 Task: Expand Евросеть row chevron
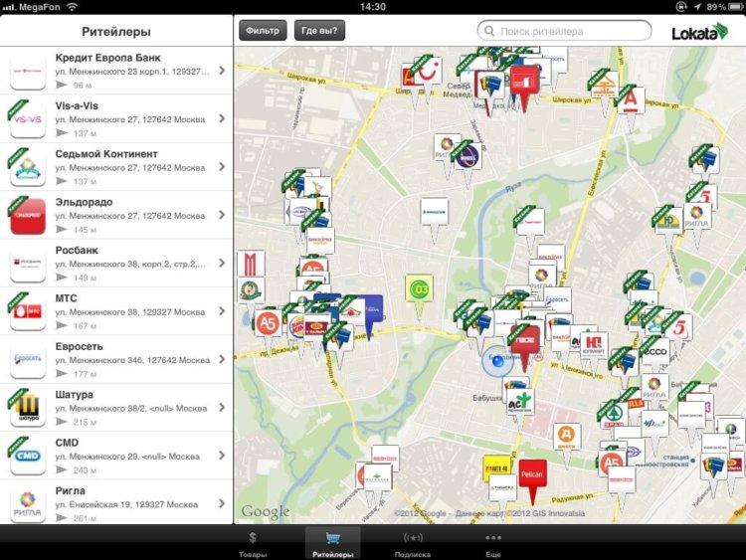(222, 359)
